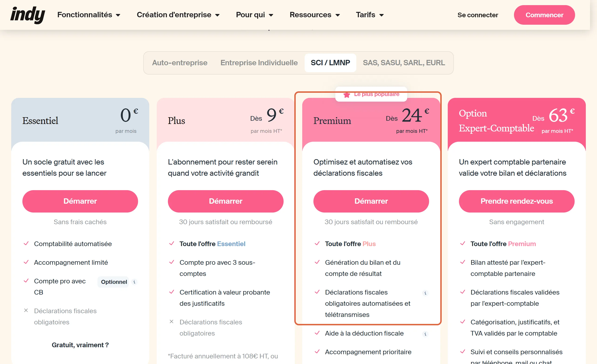Click Démarrer under the Plus plan
Image resolution: width=597 pixels, height=364 pixels.
tap(226, 201)
